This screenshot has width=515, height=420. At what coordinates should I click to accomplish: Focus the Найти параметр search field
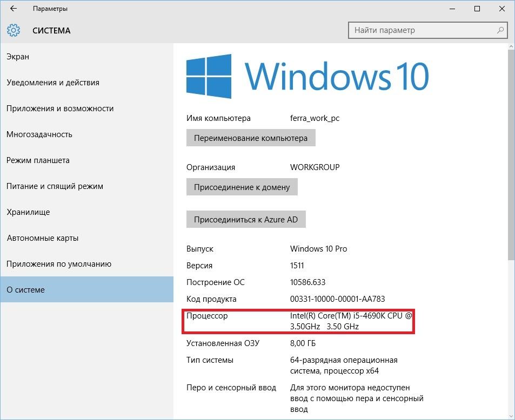click(422, 30)
